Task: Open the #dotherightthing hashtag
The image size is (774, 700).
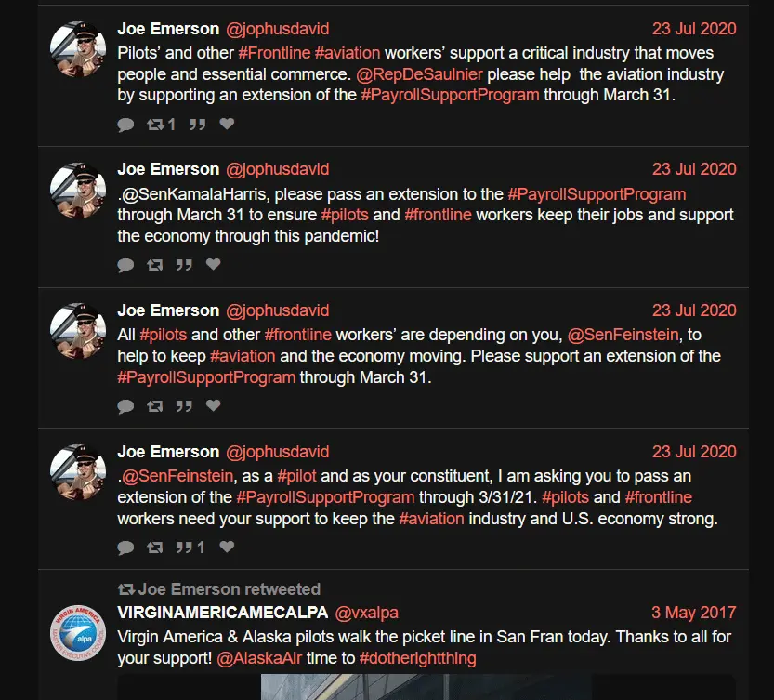Action: 417,658
